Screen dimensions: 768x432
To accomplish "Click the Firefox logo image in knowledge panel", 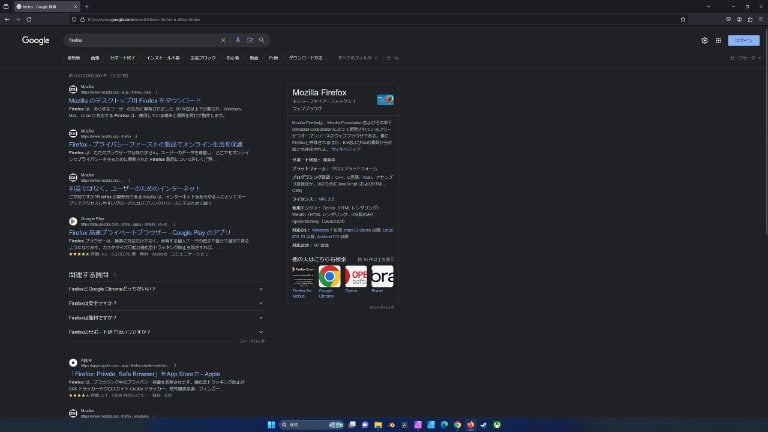I will (385, 99).
